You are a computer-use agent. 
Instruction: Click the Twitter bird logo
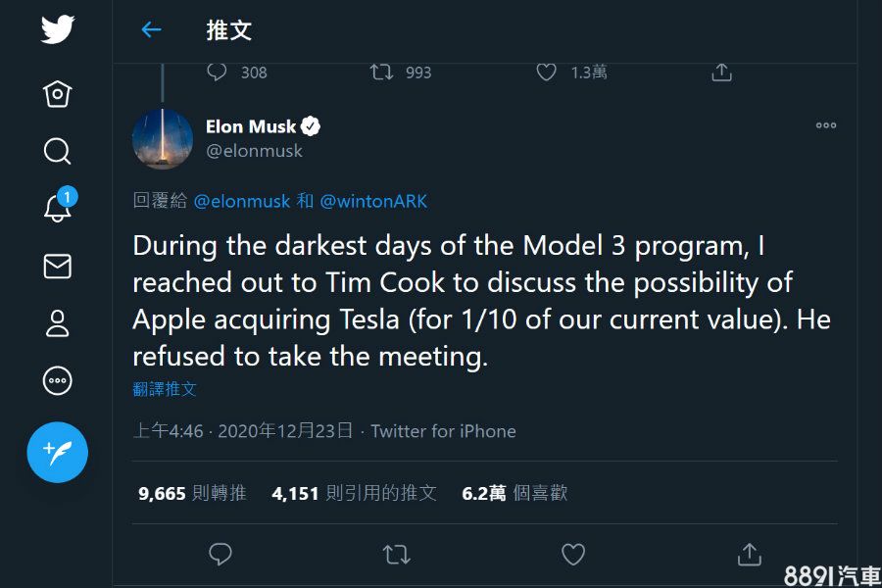point(58,29)
